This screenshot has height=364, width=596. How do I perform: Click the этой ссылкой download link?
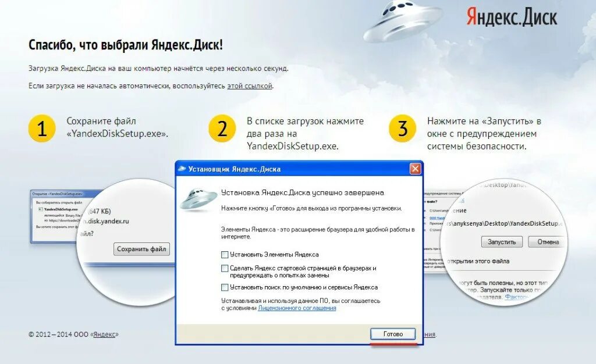coord(249,86)
